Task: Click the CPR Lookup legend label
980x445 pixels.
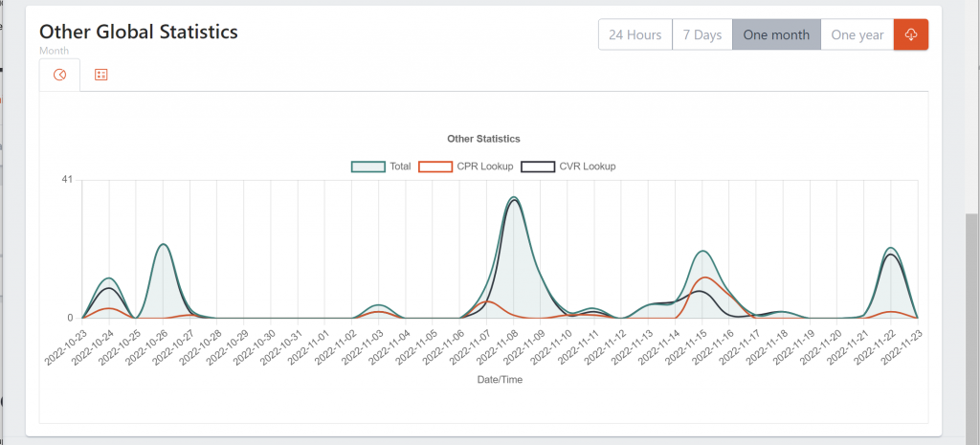Action: point(485,167)
